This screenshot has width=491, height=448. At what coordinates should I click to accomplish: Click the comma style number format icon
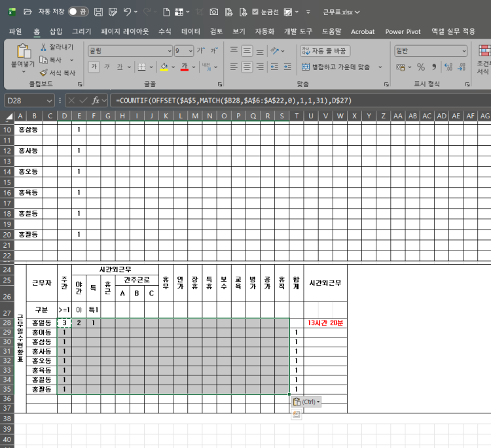[434, 67]
